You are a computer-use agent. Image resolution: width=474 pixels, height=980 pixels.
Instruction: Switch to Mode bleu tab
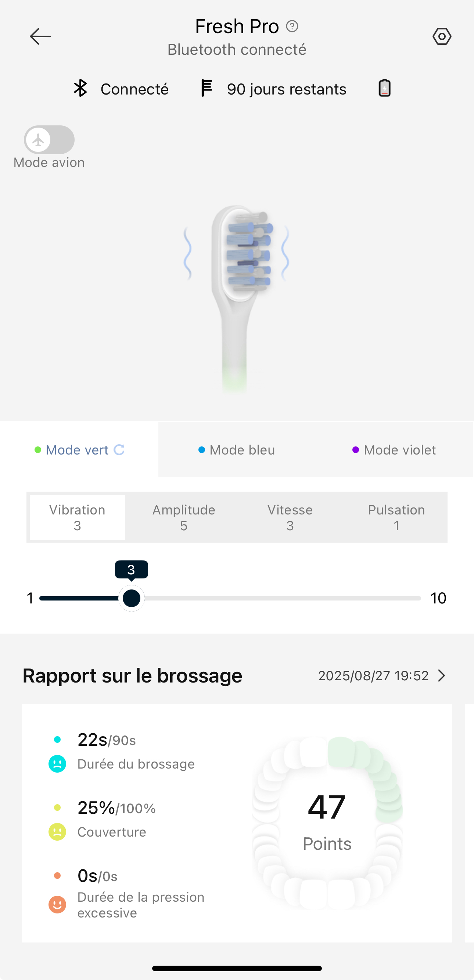click(237, 450)
